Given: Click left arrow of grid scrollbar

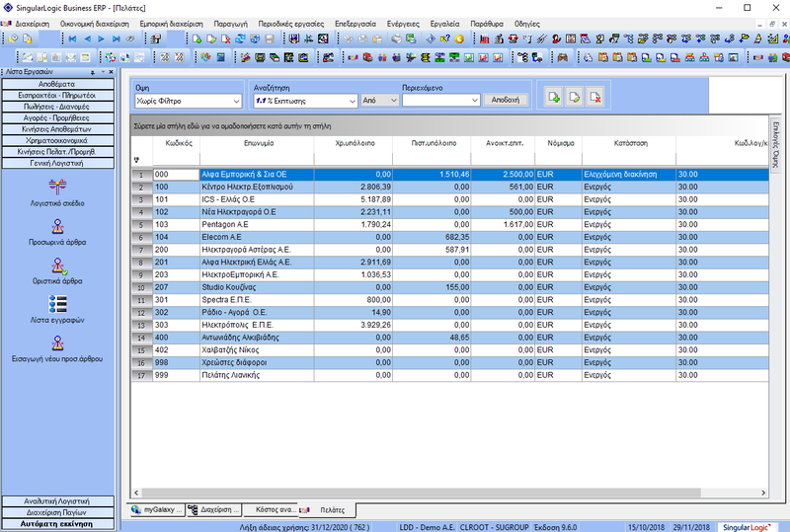Looking at the screenshot, I should tap(136, 493).
